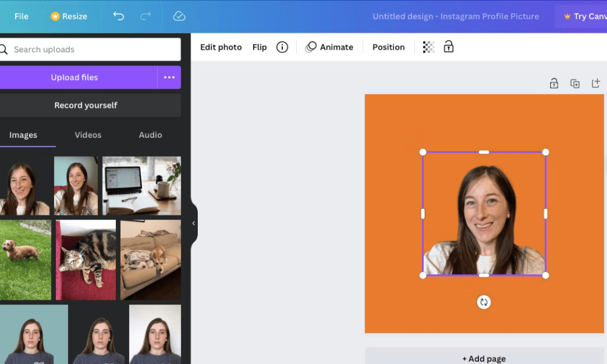Image resolution: width=607 pixels, height=364 pixels.
Task: Click the bottom-right resize handle of photo
Action: (546, 275)
